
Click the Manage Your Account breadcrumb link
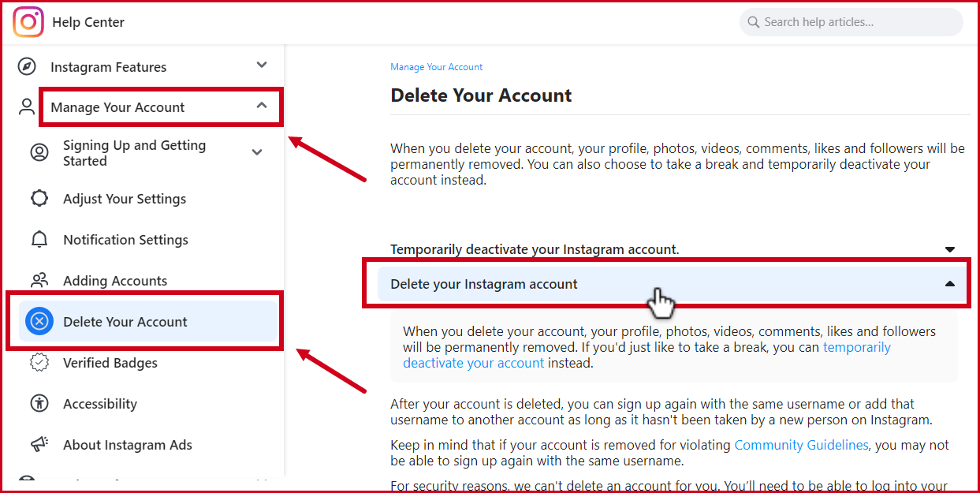[x=437, y=67]
